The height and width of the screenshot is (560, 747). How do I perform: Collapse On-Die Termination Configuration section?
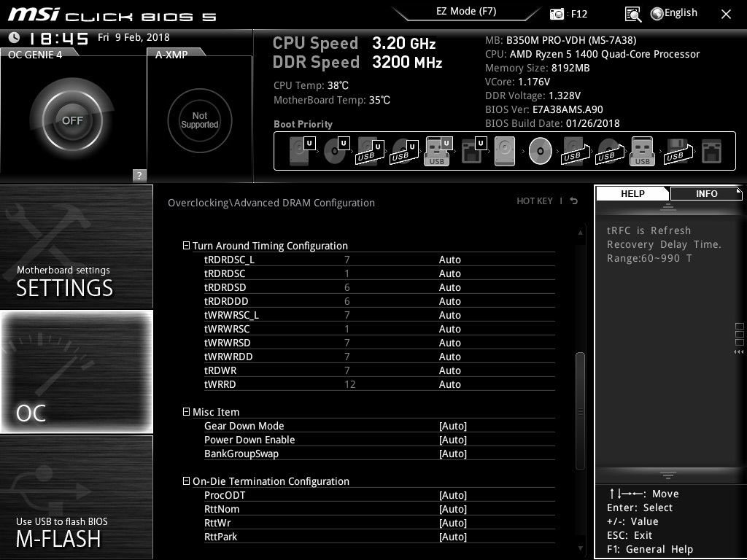(x=186, y=481)
